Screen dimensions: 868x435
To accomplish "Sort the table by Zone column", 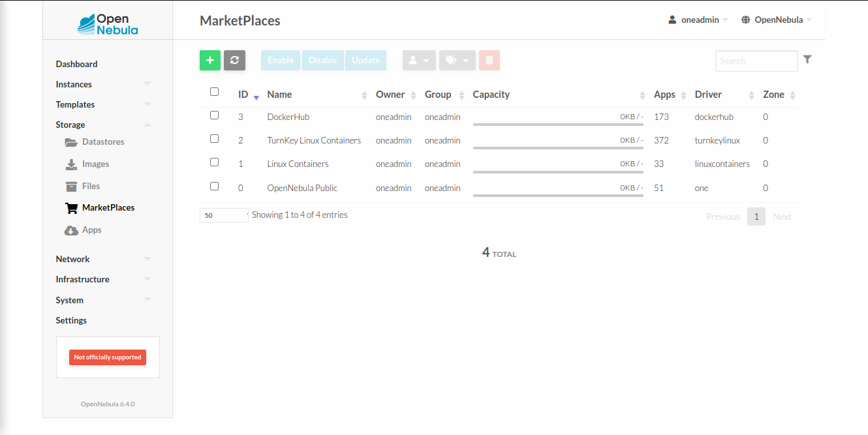I will pos(779,95).
